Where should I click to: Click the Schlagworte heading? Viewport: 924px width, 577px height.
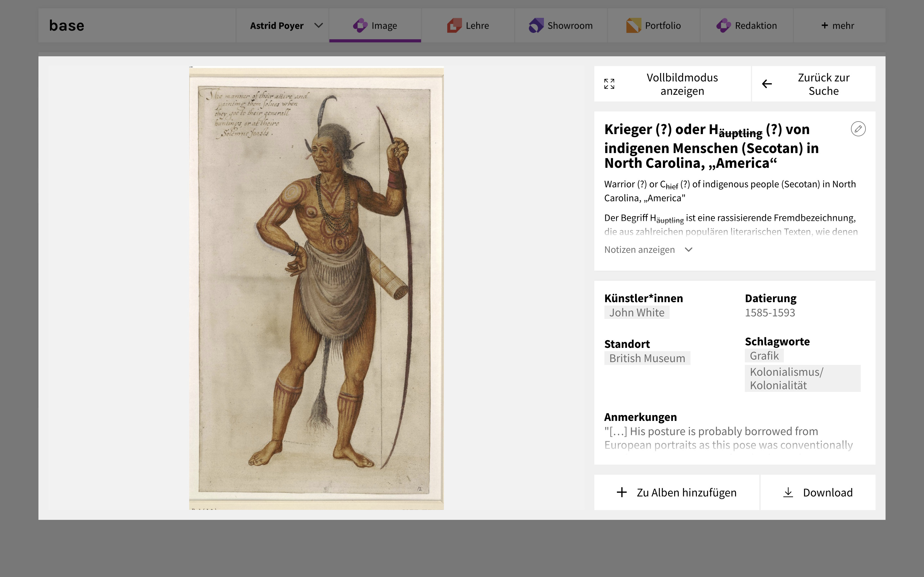click(x=777, y=341)
